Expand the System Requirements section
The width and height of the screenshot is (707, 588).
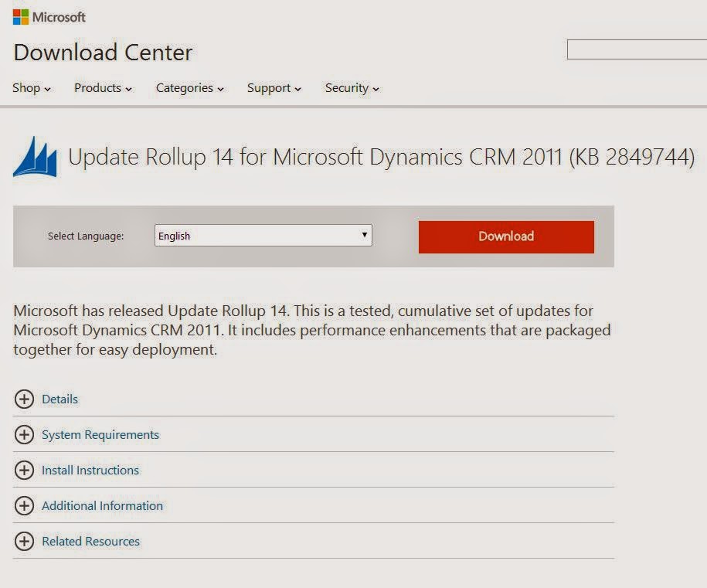click(100, 435)
